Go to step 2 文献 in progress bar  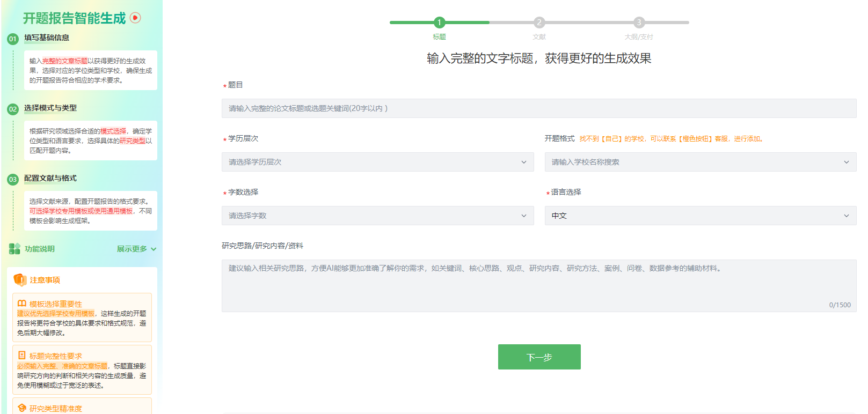coord(539,23)
